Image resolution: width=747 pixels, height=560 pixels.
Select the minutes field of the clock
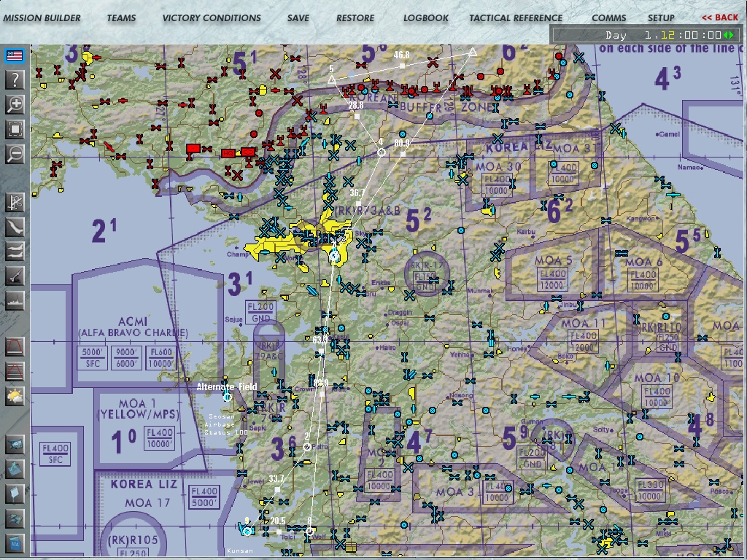tap(692, 35)
